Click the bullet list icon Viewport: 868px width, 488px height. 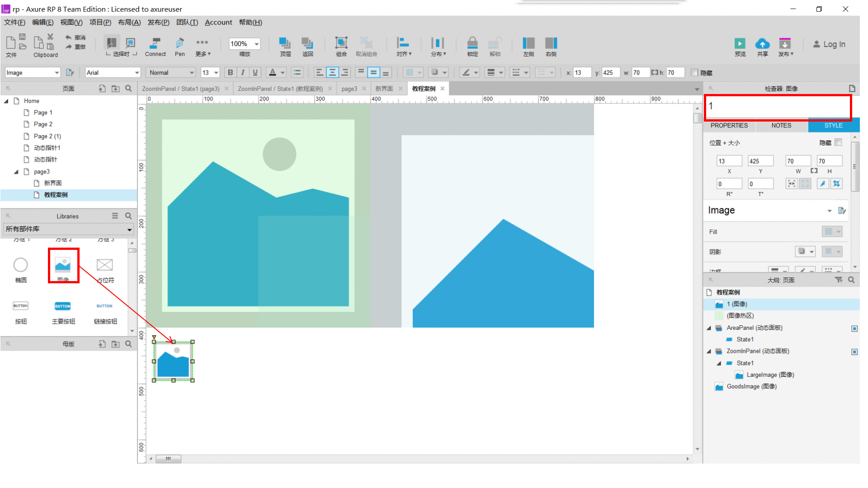pos(297,72)
